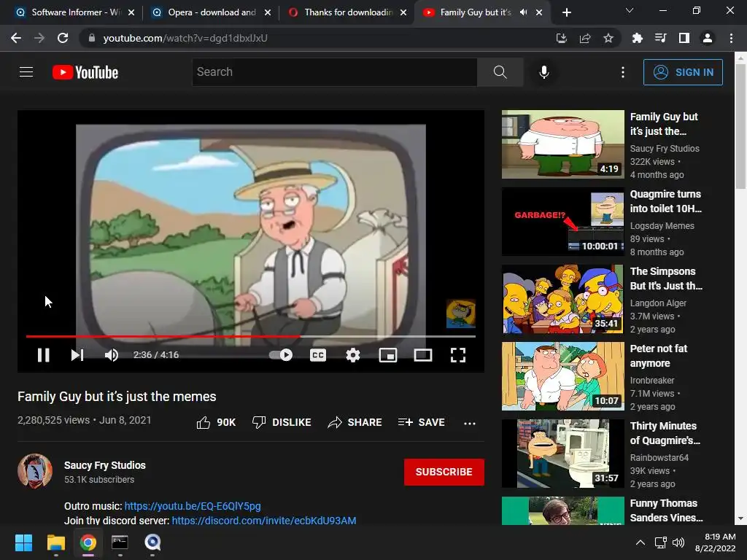Open more actions ellipsis below video
Viewport: 747px width, 560px height.
[470, 423]
